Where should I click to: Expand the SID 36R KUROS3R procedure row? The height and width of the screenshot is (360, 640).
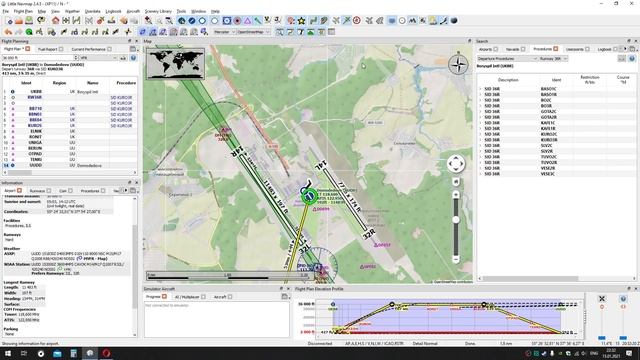(x=480, y=140)
